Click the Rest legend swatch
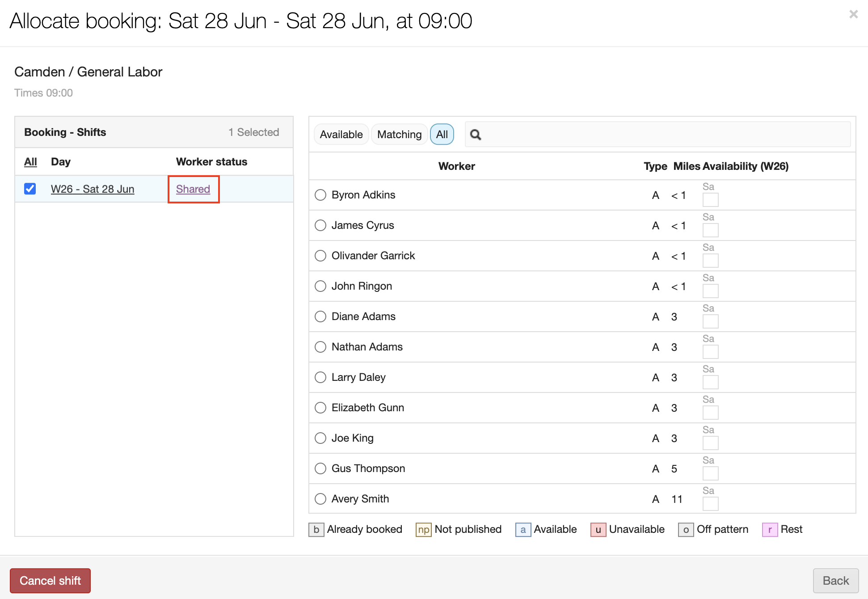Screen dimensions: 868x599 click(x=770, y=530)
